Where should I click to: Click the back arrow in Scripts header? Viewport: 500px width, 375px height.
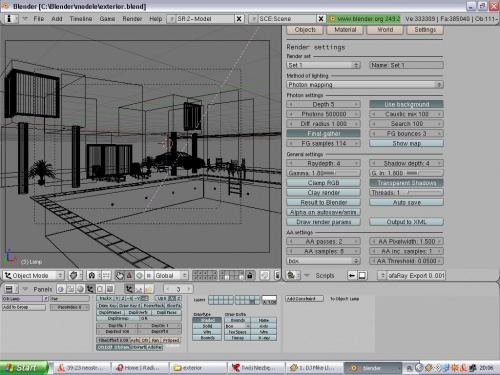click(352, 275)
